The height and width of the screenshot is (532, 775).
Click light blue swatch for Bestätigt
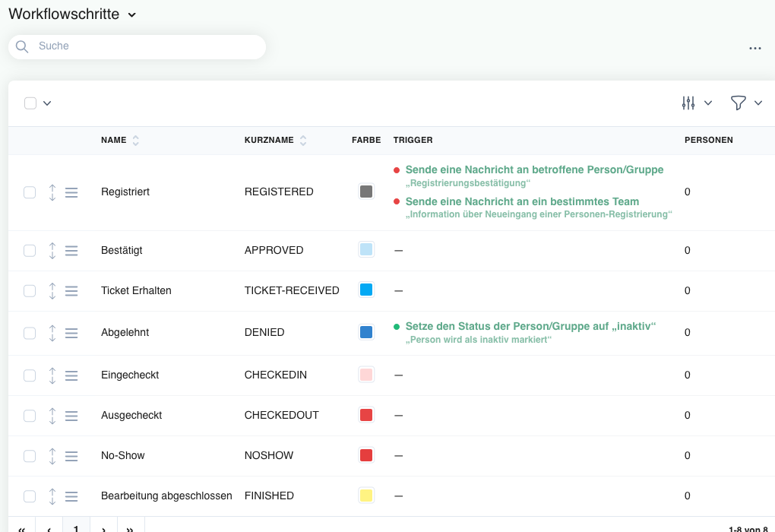(366, 249)
